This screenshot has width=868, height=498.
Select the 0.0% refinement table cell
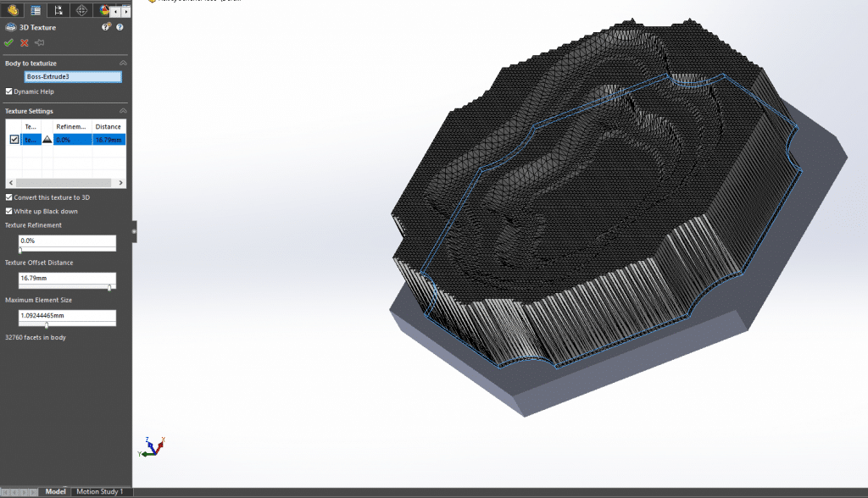73,140
